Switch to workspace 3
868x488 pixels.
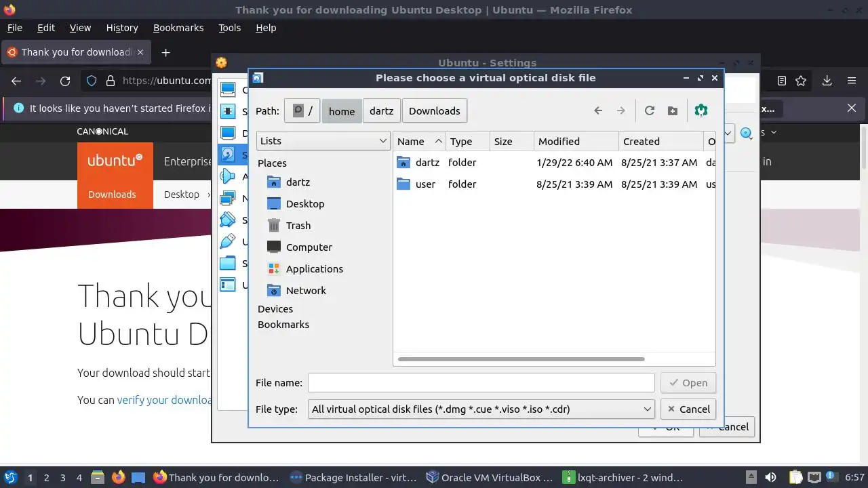63,477
